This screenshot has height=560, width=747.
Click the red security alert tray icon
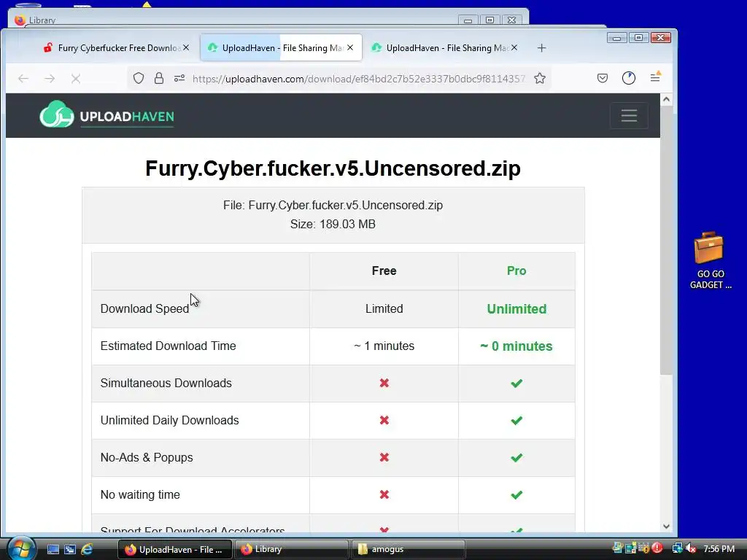tap(657, 548)
